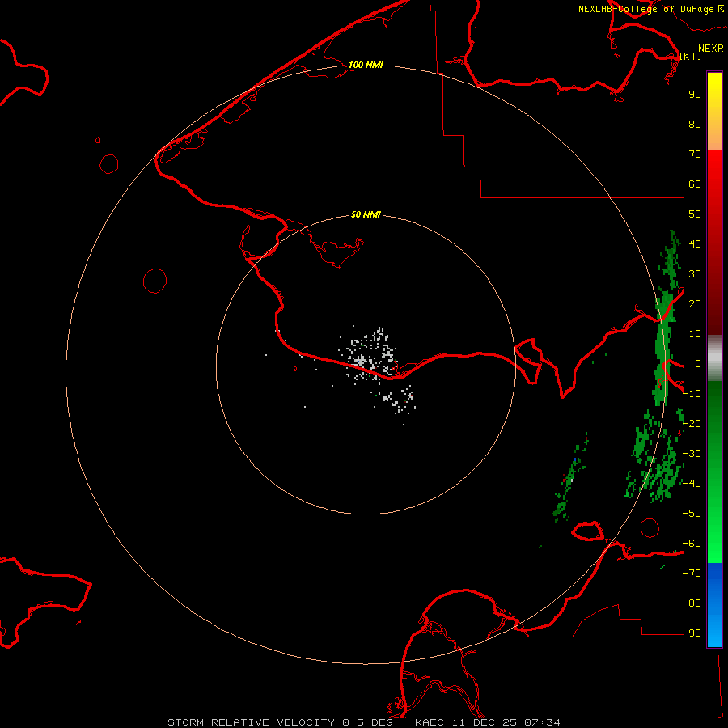Screen dimensions: 728x728
Task: Click the "-10" scale value
Action: tap(692, 394)
